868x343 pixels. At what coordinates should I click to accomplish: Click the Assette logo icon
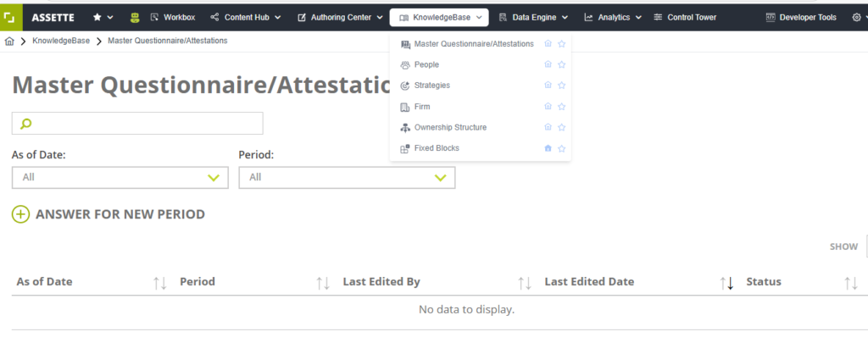pyautogui.click(x=10, y=17)
